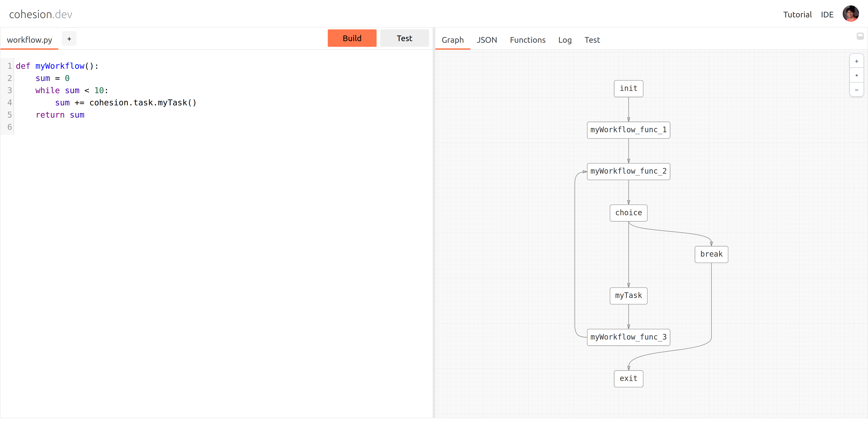Image resolution: width=868 pixels, height=430 pixels.
Task: Add a new file with plus icon
Action: 69,39
